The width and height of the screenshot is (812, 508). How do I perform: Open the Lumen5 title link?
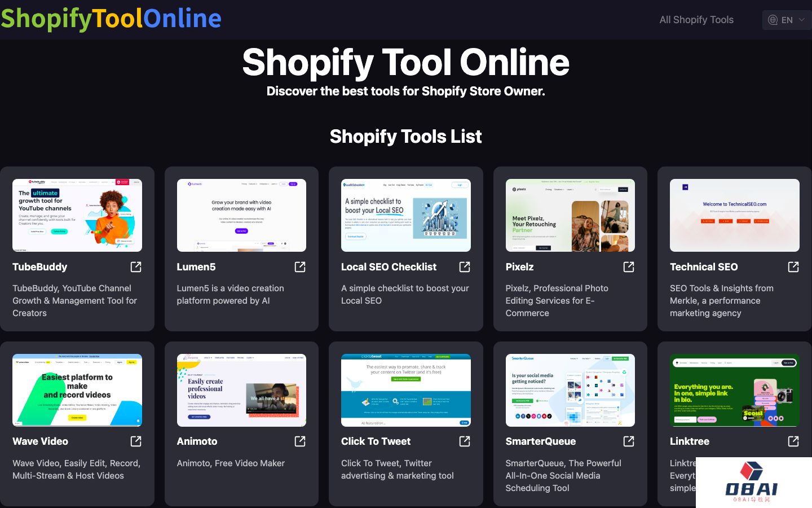(x=196, y=267)
